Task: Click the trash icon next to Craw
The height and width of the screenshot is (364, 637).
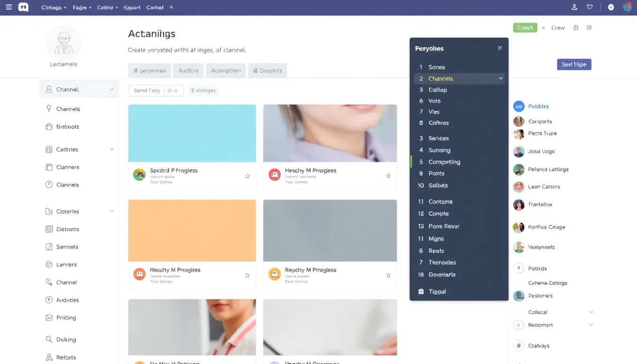Action: (576, 28)
